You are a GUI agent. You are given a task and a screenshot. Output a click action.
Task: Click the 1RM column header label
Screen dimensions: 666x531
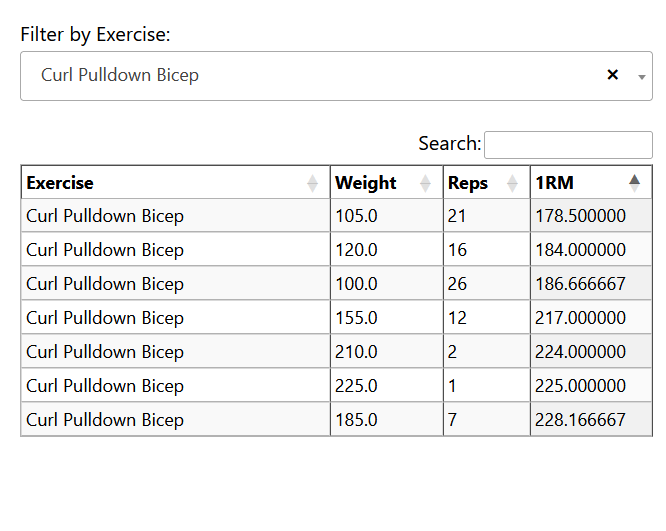tap(554, 183)
